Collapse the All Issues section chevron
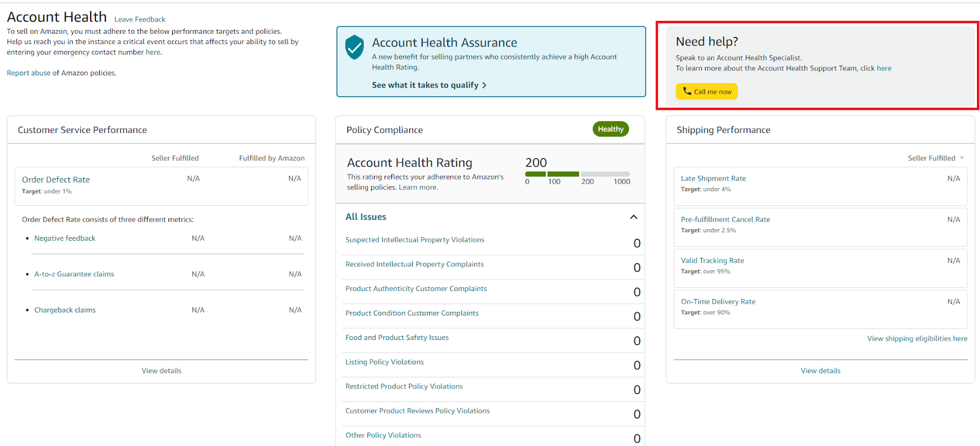 click(634, 217)
